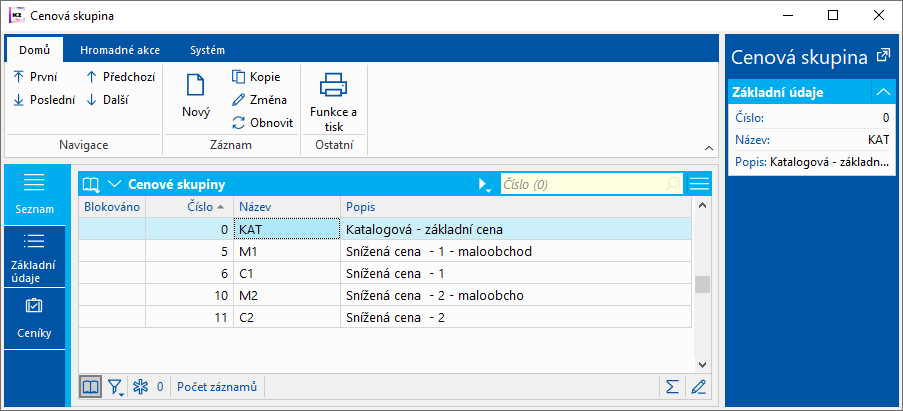Viewport: 903px width, 411px height.
Task: Toggle edit mode pencil in bottom bar
Action: [698, 387]
